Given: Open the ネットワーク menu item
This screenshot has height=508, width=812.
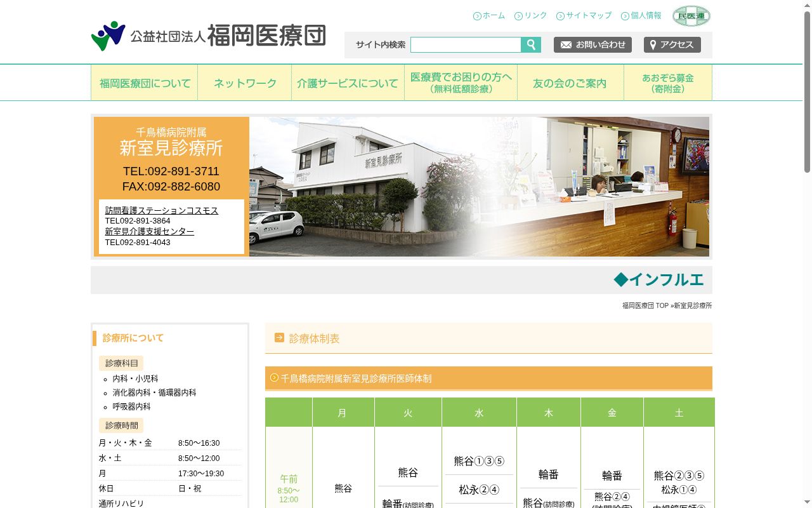Looking at the screenshot, I should pos(245,83).
